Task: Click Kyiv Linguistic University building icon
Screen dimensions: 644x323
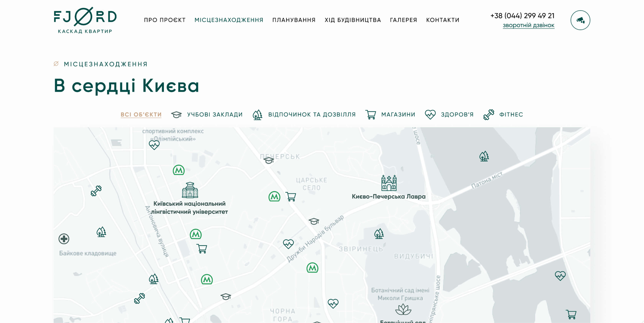Action: click(190, 190)
